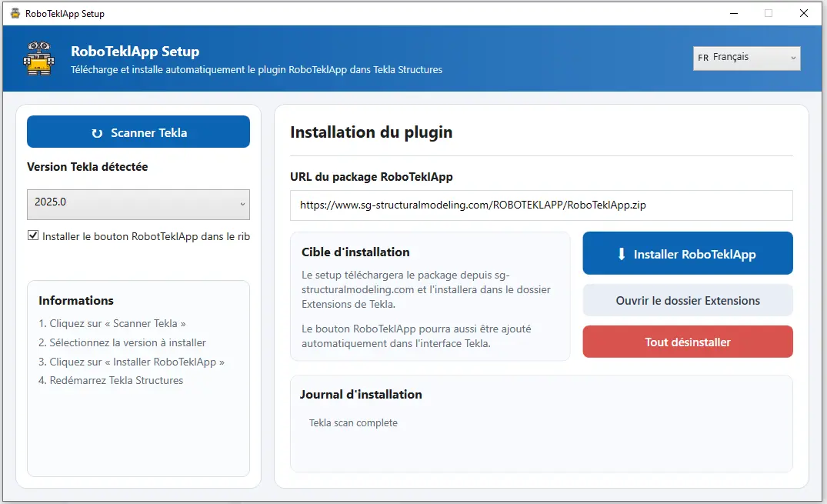Screen dimensions: 827x504
Task: Click the 'Tekla scan complete' log entry
Action: 353,422
